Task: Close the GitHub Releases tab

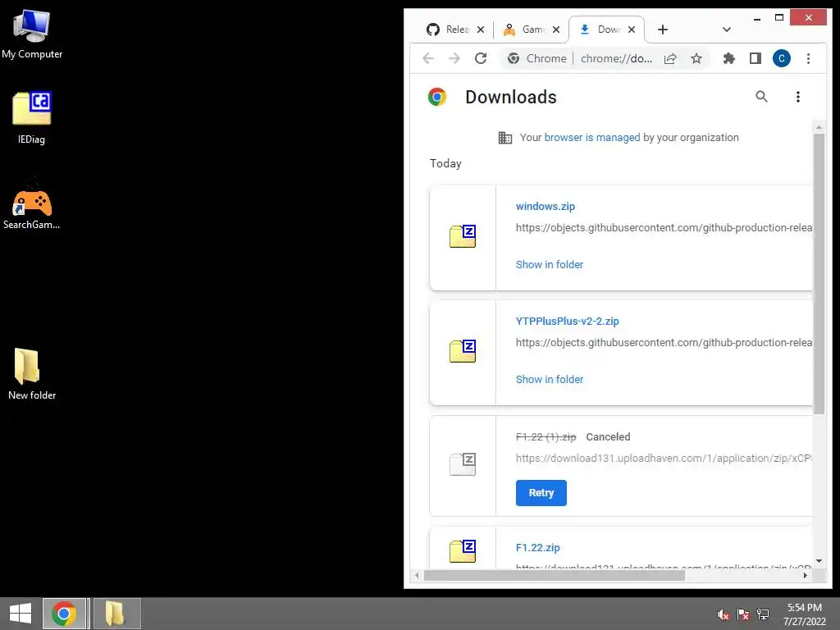Action: [481, 30]
